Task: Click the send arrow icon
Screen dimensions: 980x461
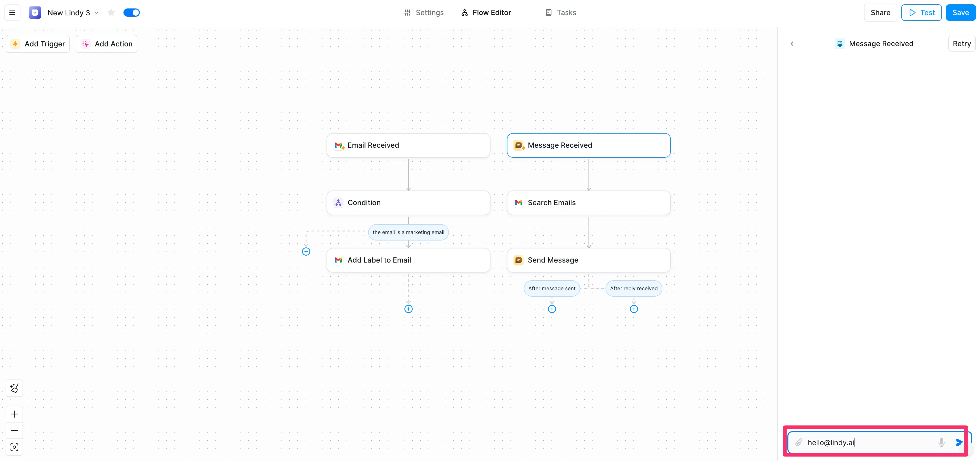Action: (959, 442)
